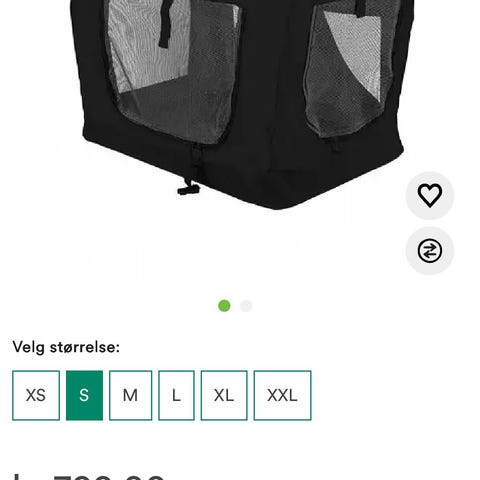Select size XL

pyautogui.click(x=224, y=395)
